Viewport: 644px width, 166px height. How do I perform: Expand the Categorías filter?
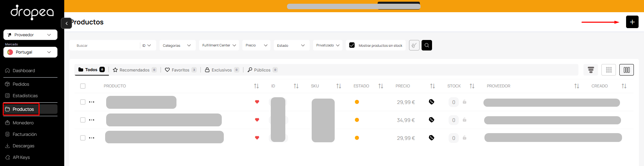[x=177, y=45]
